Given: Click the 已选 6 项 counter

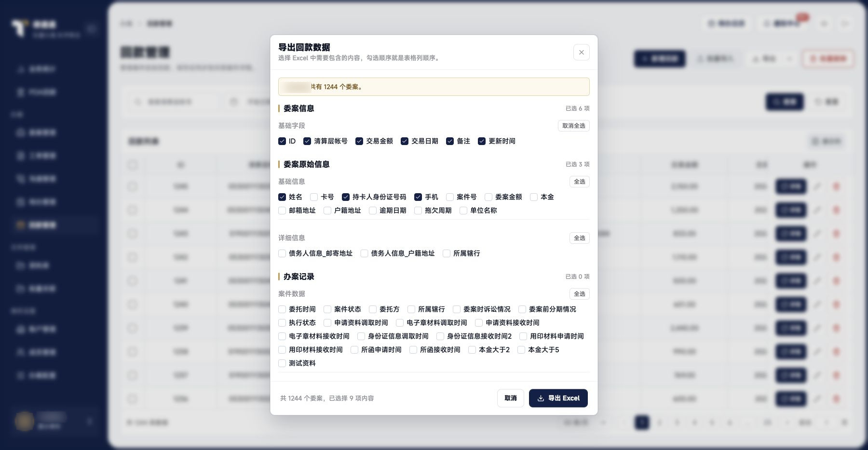Looking at the screenshot, I should click(x=577, y=108).
